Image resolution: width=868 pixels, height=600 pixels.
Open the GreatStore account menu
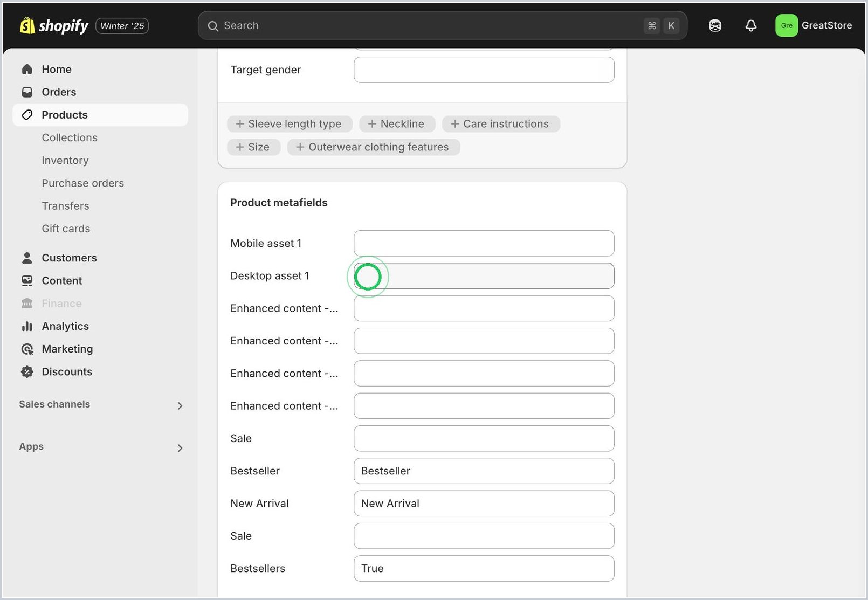(x=814, y=25)
